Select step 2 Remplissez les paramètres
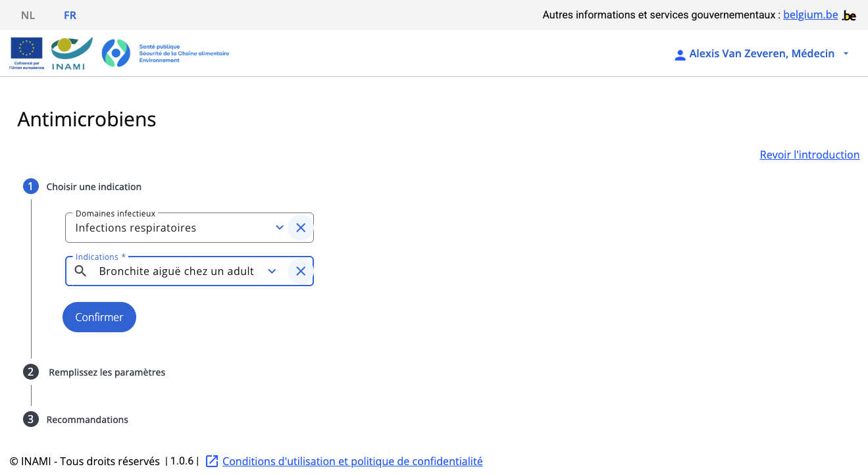 [x=107, y=372]
